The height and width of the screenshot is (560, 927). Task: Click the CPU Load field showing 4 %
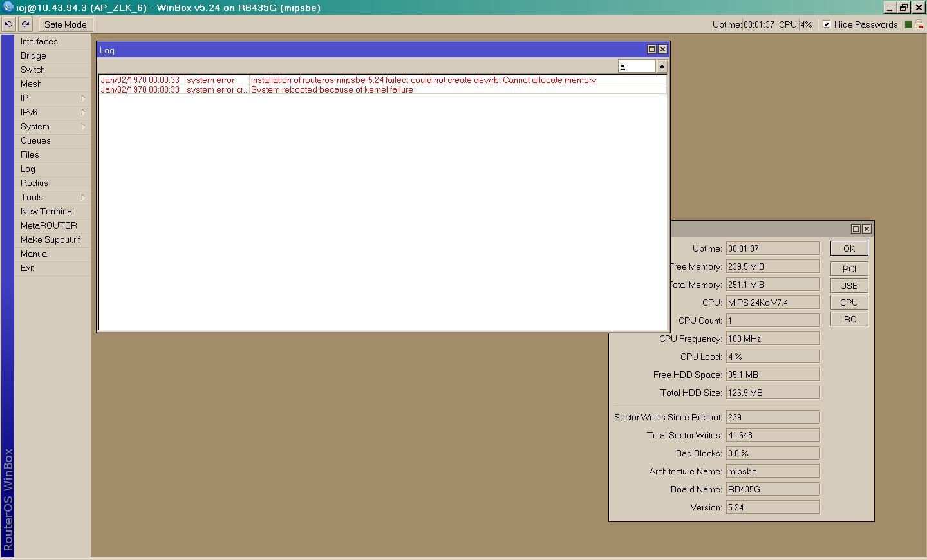(773, 357)
